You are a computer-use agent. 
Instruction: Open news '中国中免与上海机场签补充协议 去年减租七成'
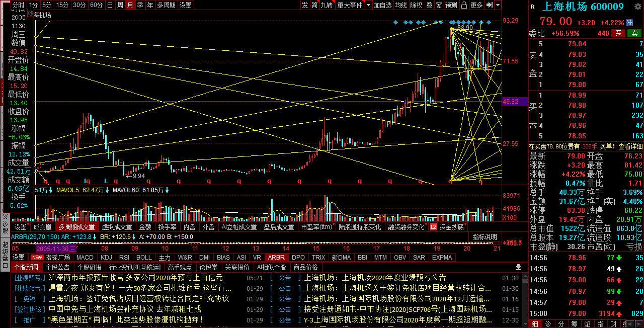click(x=125, y=309)
